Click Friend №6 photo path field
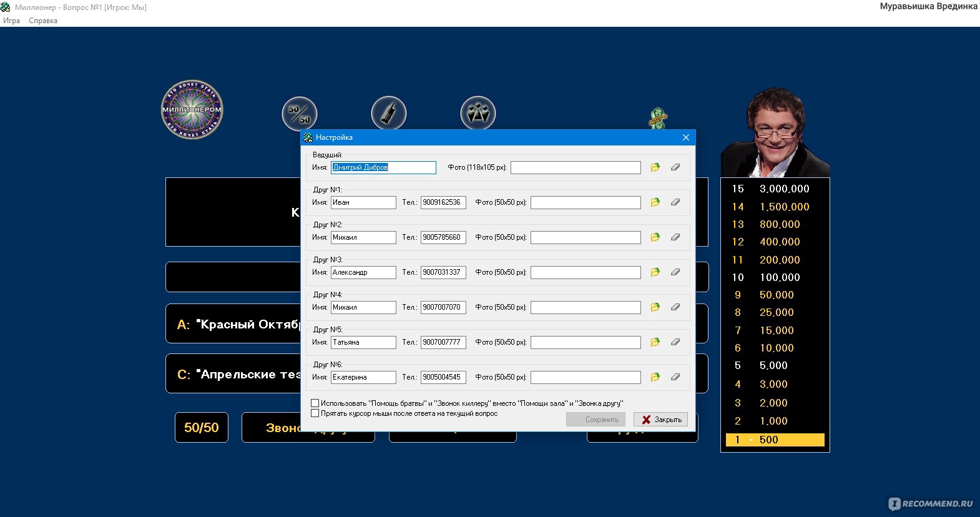 pos(586,377)
